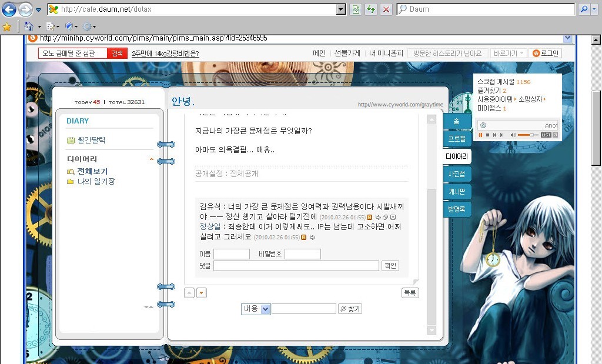Image resolution: width=602 pixels, height=364 pixels.
Task: Pause the music player
Action: coord(480,135)
